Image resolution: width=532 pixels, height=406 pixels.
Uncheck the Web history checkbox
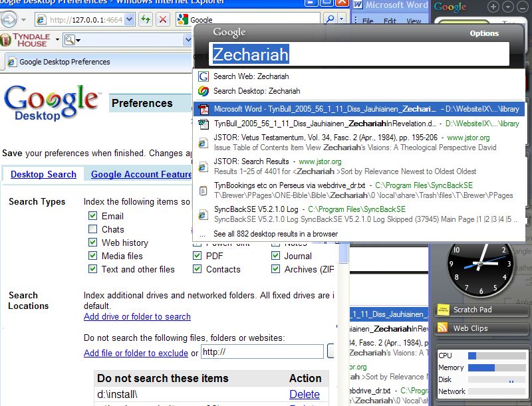(x=92, y=243)
